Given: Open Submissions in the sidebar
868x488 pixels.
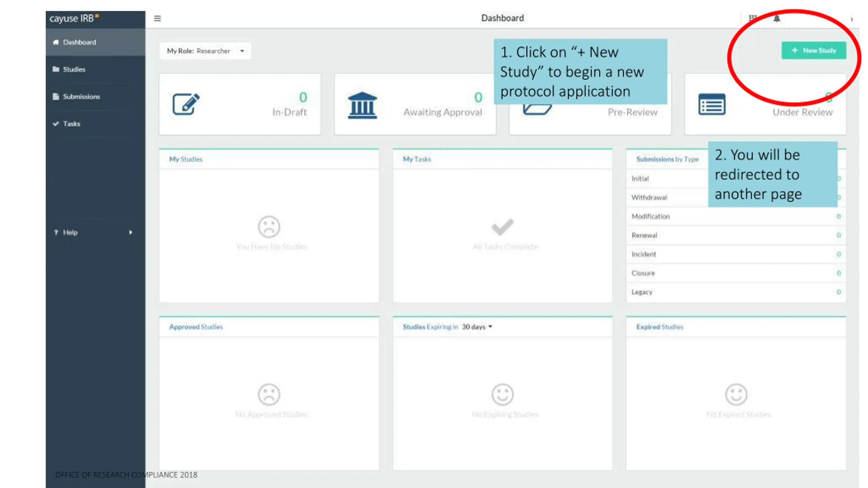Looking at the screenshot, I should coord(81,97).
